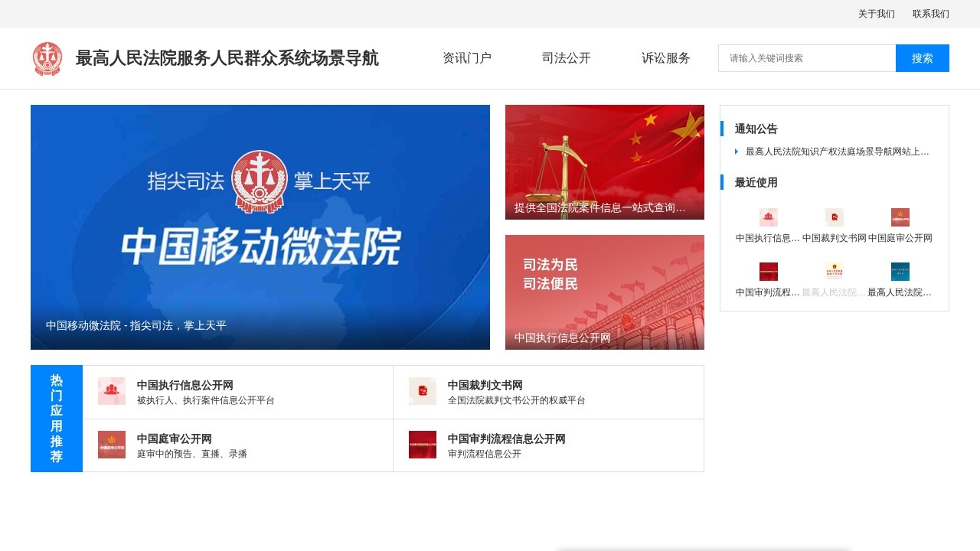Open the 中国移动微法院 main banner
The image size is (980, 551).
[260, 227]
